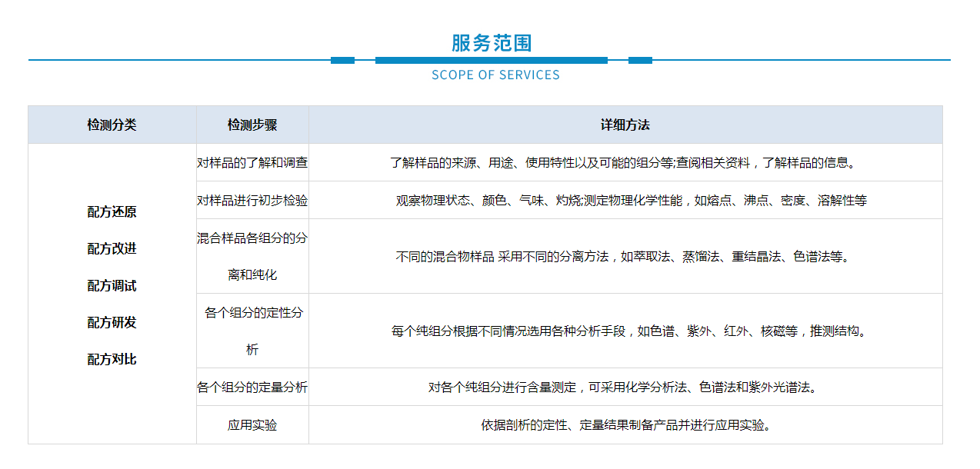The width and height of the screenshot is (980, 469).
Task: Click the 应用实验 step cell
Action: pos(252,425)
